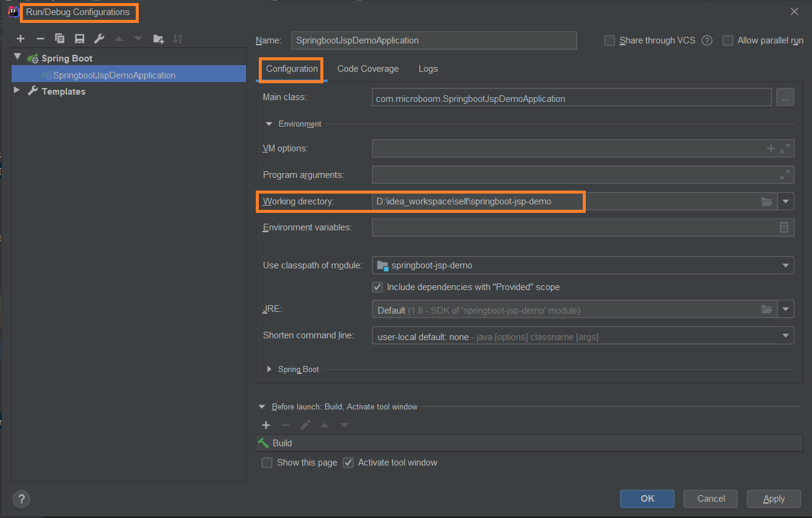Open JRE dropdown arrow
The image size is (812, 518).
tap(785, 310)
